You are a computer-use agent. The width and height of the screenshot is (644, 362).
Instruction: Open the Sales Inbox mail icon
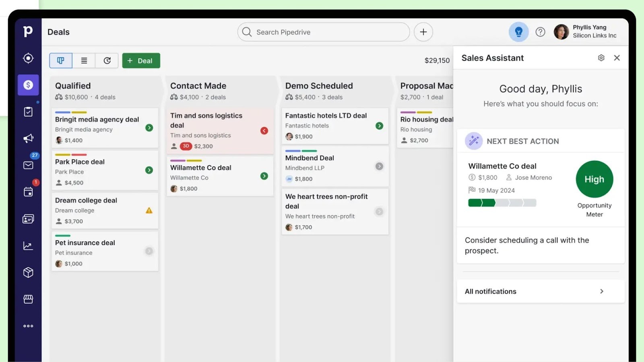coord(28,165)
